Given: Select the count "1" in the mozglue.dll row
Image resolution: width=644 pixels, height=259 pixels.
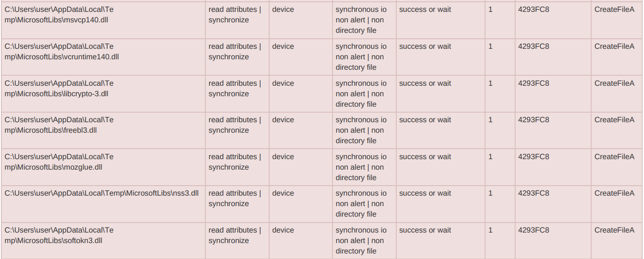Looking at the screenshot, I should (491, 157).
